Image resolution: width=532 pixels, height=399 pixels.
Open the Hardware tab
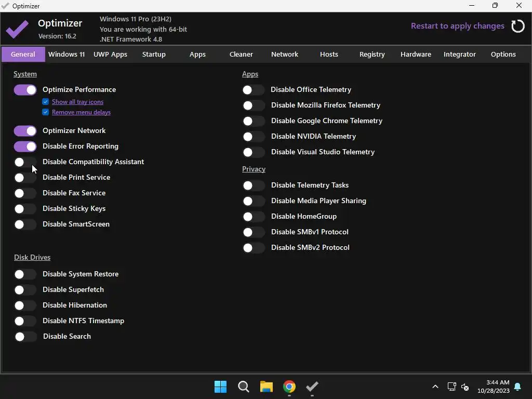tap(416, 54)
